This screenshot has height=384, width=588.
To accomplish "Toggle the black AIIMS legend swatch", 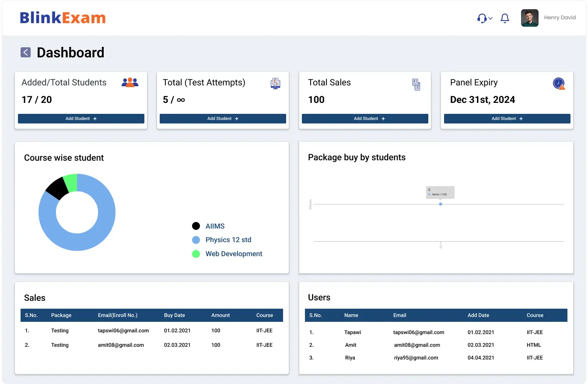I will pyautogui.click(x=196, y=226).
